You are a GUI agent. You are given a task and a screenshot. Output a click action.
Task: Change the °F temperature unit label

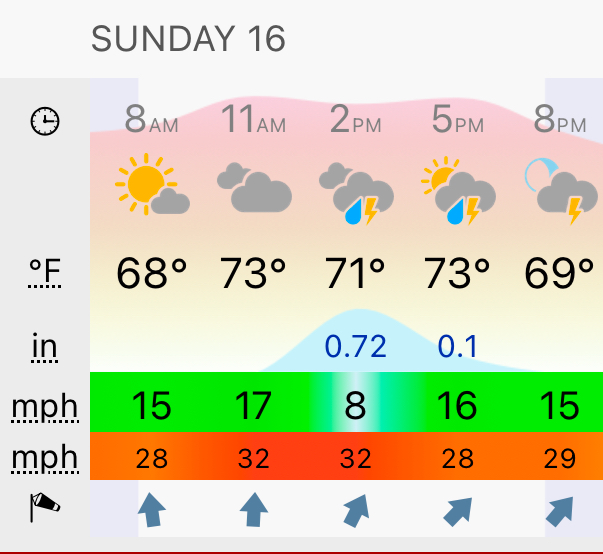pos(45,272)
